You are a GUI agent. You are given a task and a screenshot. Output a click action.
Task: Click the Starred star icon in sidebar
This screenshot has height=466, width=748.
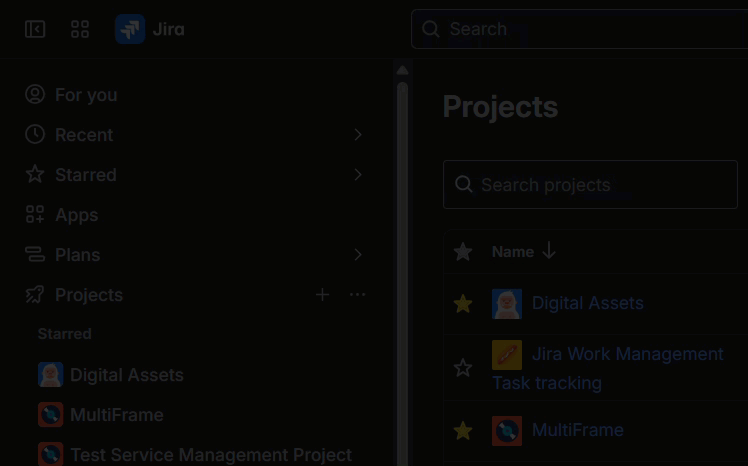point(35,175)
